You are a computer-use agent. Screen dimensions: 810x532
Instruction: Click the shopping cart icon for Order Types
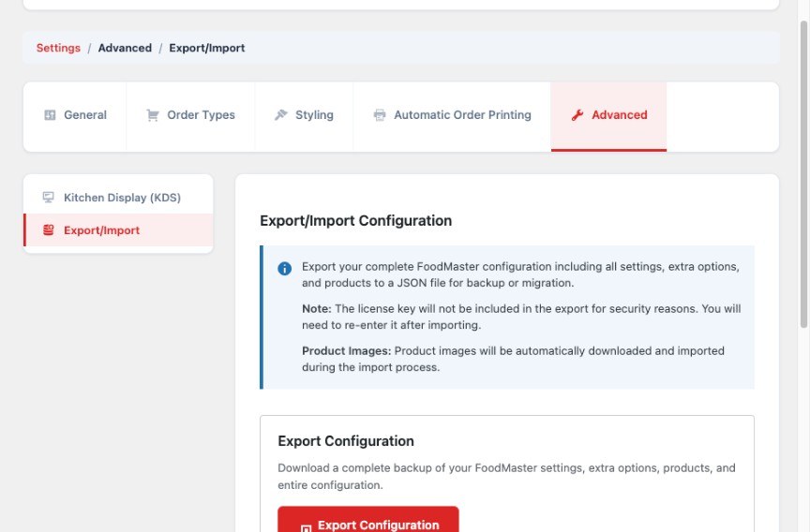point(153,115)
